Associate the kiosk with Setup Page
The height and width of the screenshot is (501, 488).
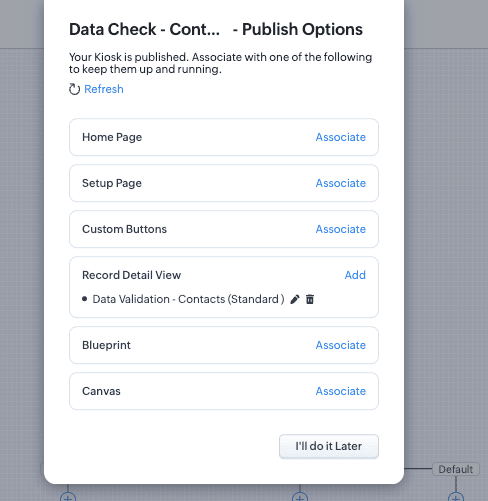[341, 183]
